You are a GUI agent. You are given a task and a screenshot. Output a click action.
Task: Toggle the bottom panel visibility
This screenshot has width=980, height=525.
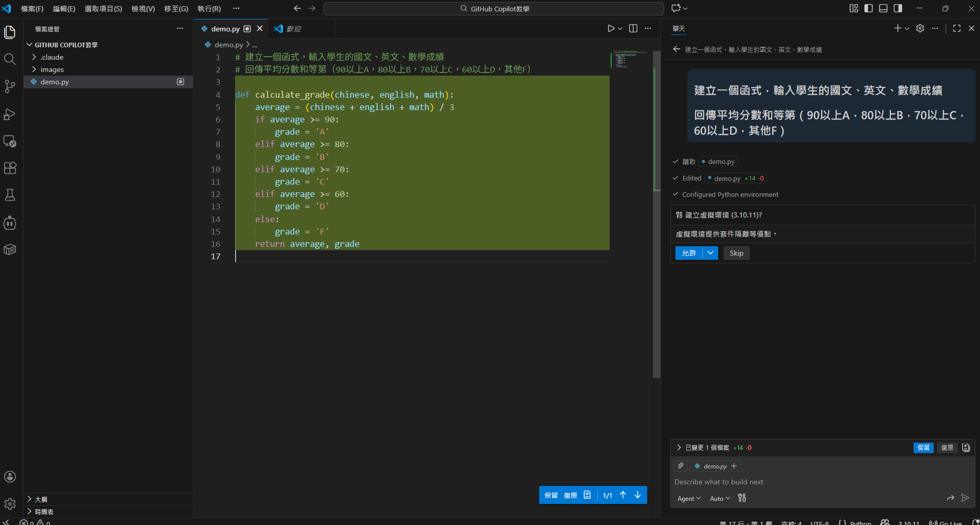point(883,8)
